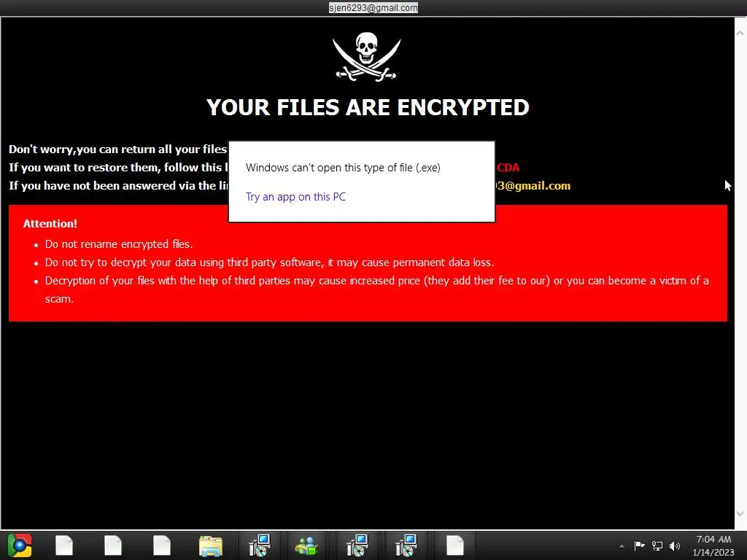
Task: Show hidden system tray icons
Action: click(x=622, y=546)
